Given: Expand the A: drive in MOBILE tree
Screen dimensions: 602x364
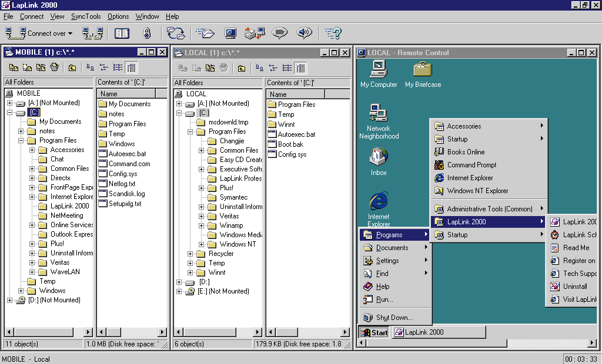Looking at the screenshot, I should pyautogui.click(x=9, y=103).
